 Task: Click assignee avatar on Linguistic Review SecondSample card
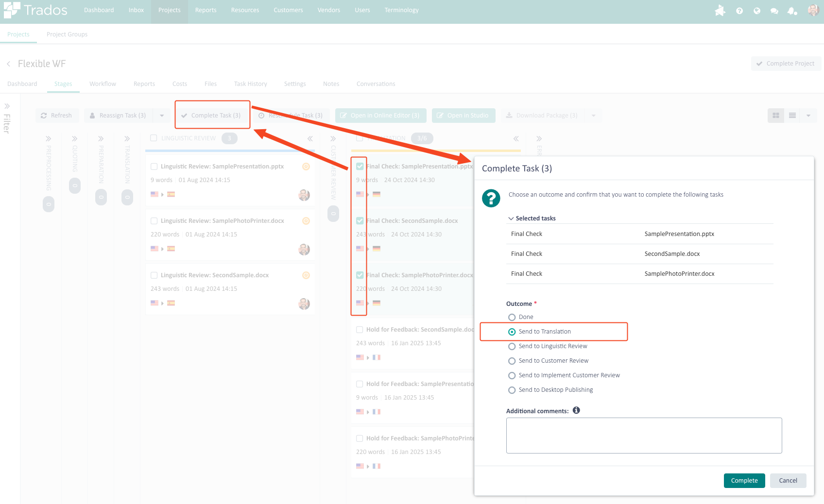(x=304, y=303)
